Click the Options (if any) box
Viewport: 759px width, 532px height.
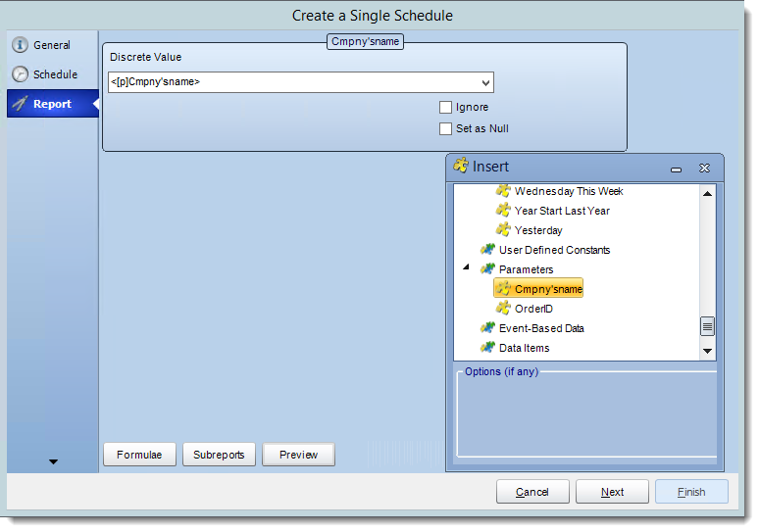[586, 415]
